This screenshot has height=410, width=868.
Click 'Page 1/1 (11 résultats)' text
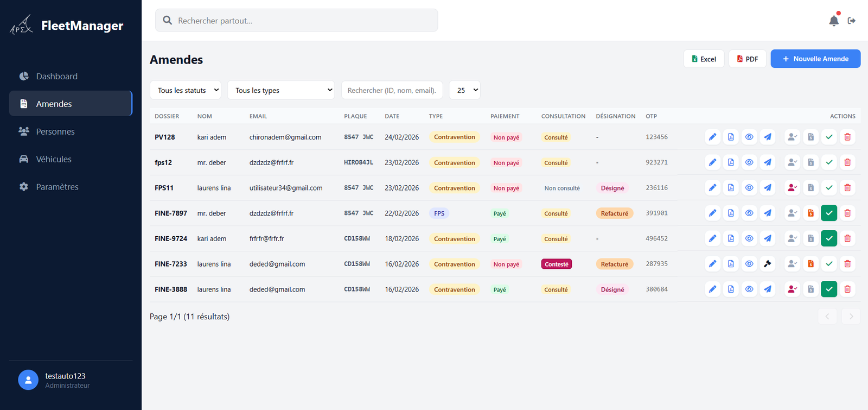189,317
